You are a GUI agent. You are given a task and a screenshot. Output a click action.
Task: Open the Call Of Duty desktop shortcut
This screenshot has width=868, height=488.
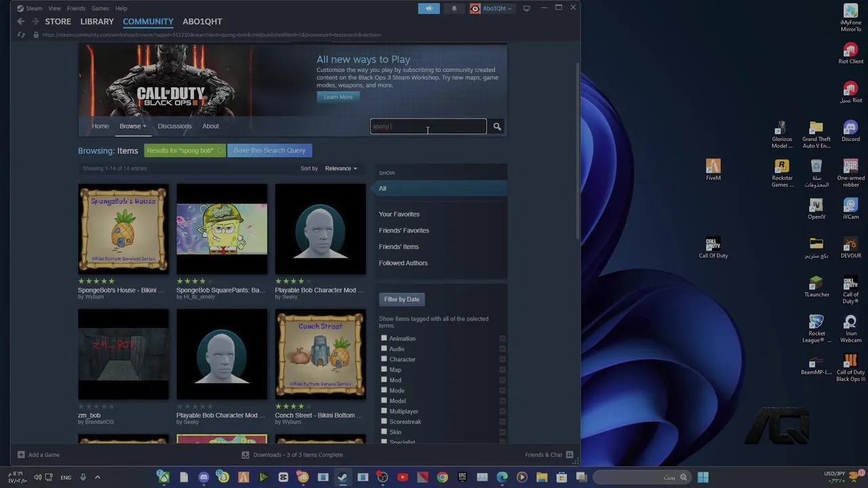713,247
